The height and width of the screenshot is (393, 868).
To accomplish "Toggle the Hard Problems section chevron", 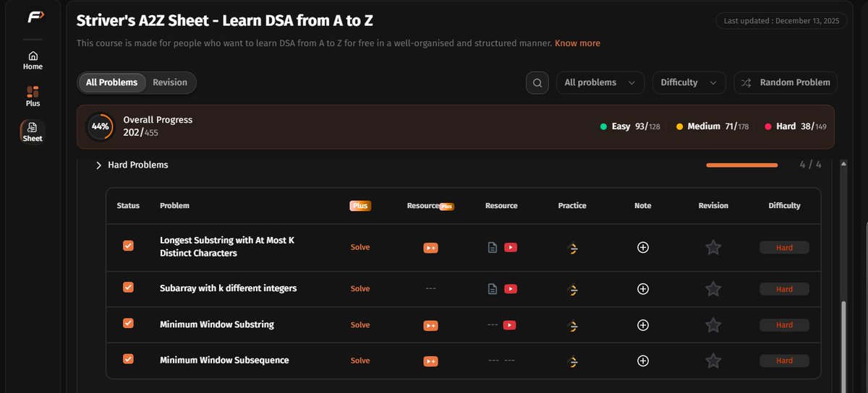I will (x=98, y=165).
